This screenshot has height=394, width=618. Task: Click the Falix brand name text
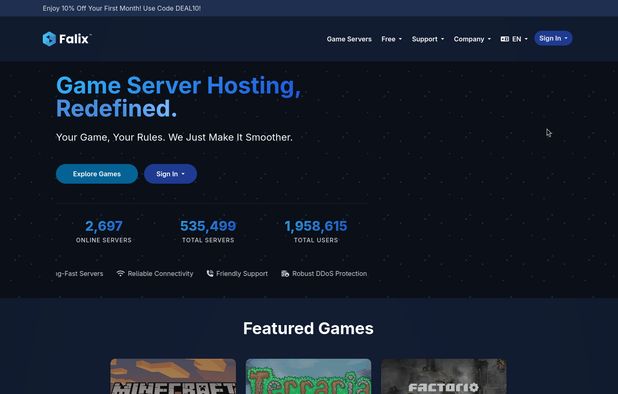[x=74, y=39]
